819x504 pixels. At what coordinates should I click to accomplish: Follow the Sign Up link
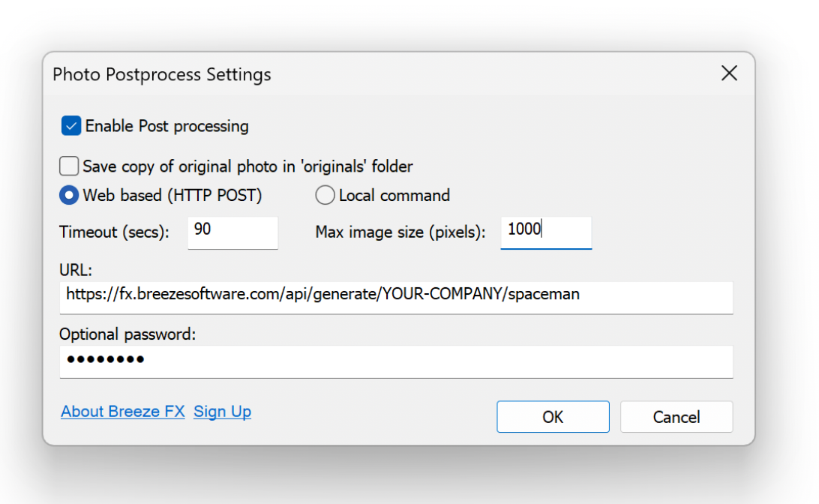point(222,412)
